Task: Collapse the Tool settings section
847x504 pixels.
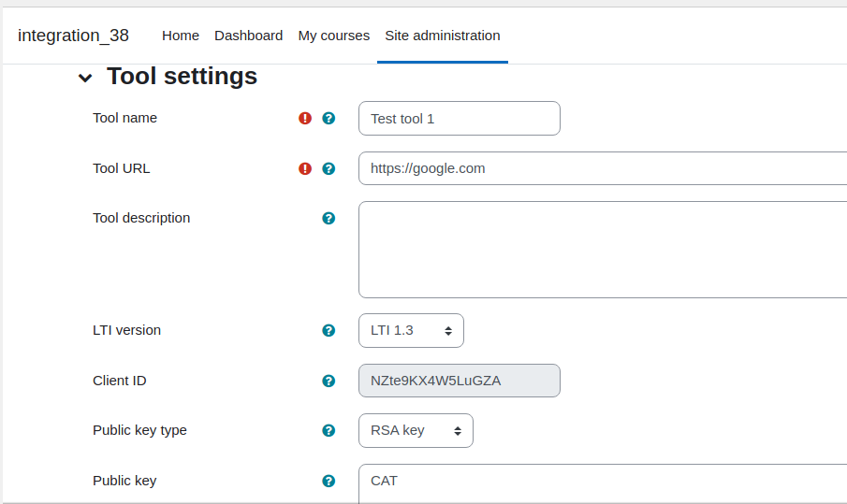Action: [x=85, y=79]
